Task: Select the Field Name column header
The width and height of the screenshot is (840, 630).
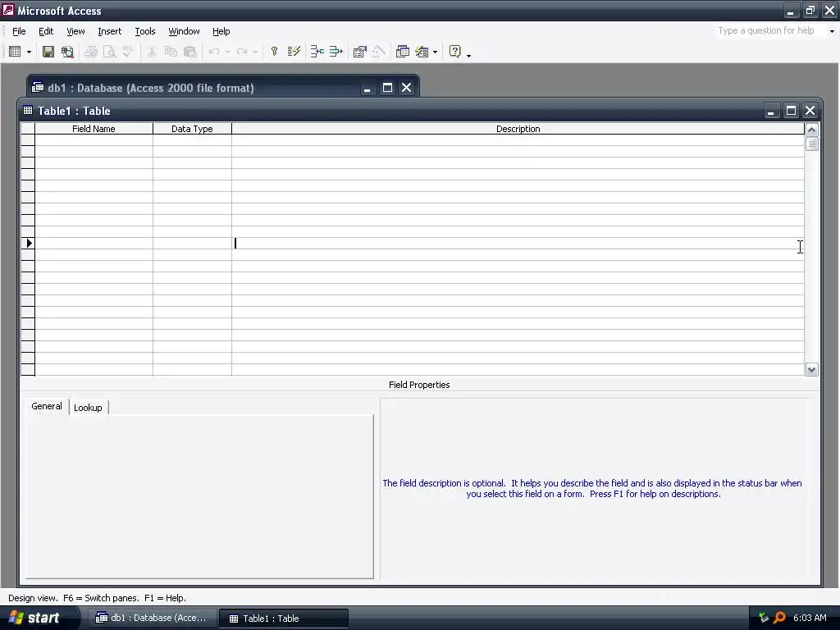Action: (x=94, y=129)
